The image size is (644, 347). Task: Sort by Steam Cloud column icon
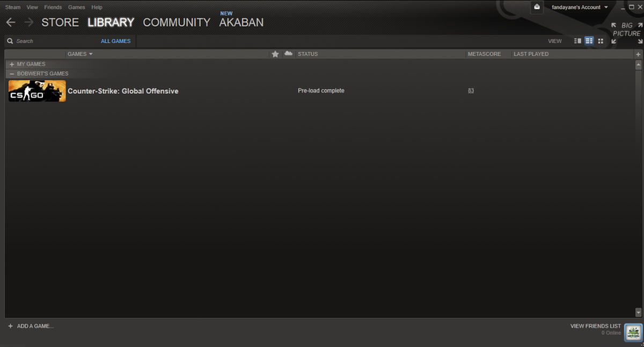coord(289,54)
